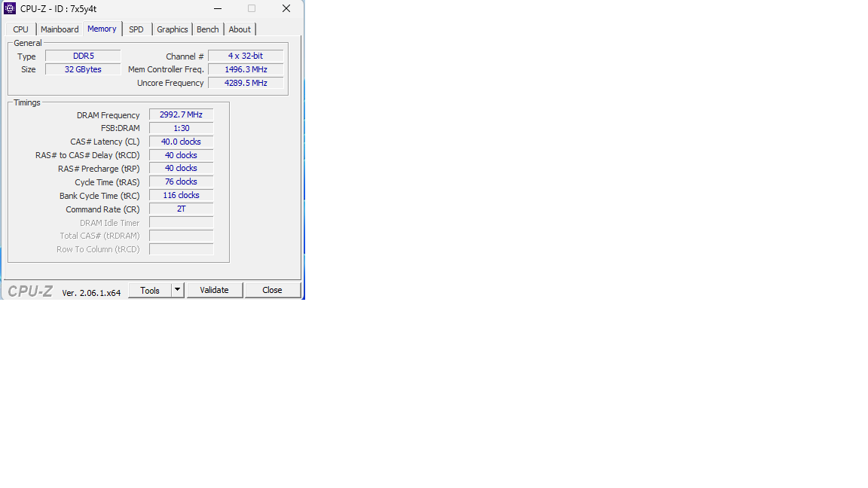
Task: Click the 32 GBytes size value
Action: [83, 69]
